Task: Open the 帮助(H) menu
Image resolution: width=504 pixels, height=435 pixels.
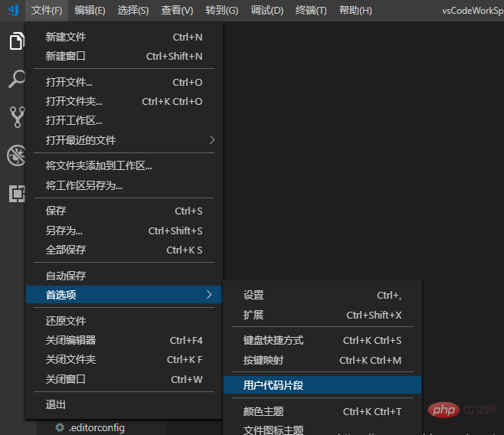Action: (x=355, y=11)
